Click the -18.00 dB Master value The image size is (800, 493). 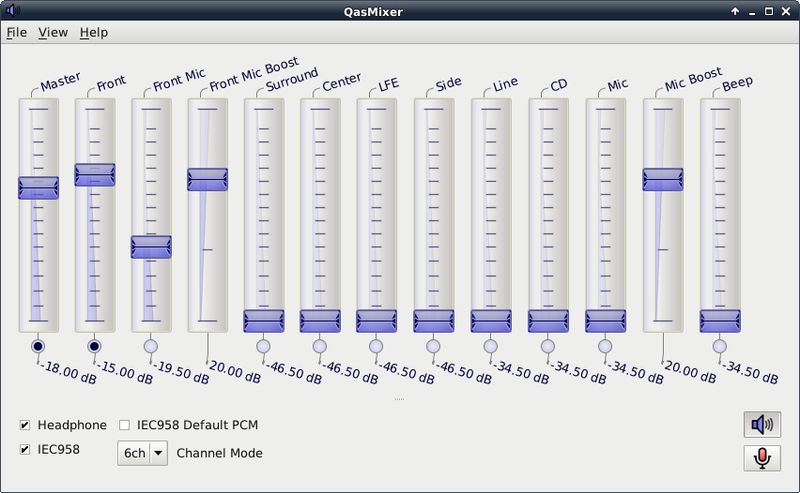pos(69,373)
